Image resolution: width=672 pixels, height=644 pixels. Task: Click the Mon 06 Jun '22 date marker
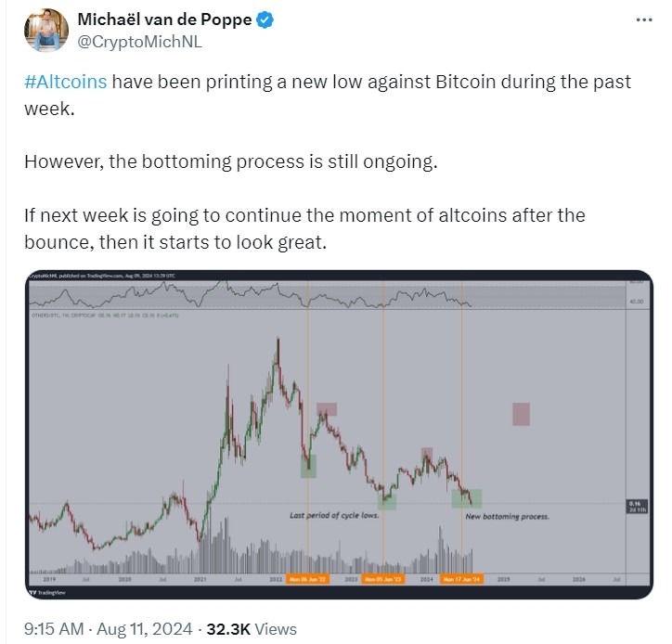(x=308, y=579)
